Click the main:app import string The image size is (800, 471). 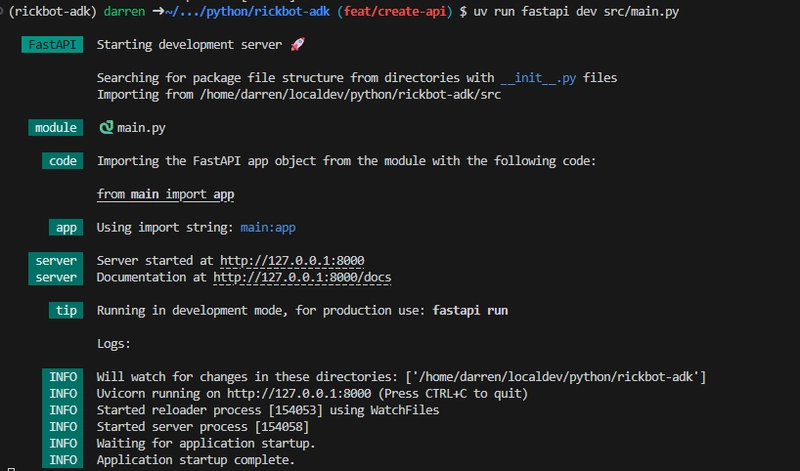(268, 227)
